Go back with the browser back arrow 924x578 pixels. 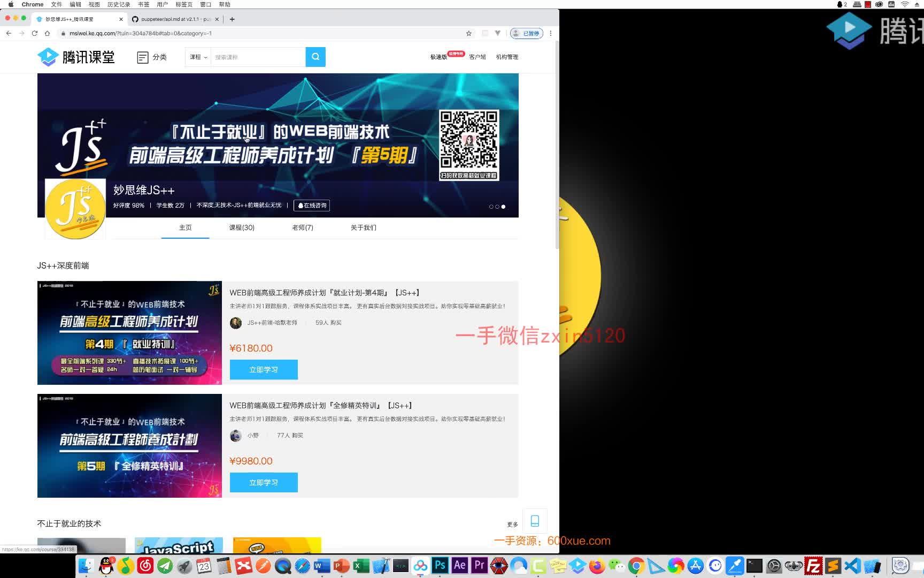(x=9, y=33)
